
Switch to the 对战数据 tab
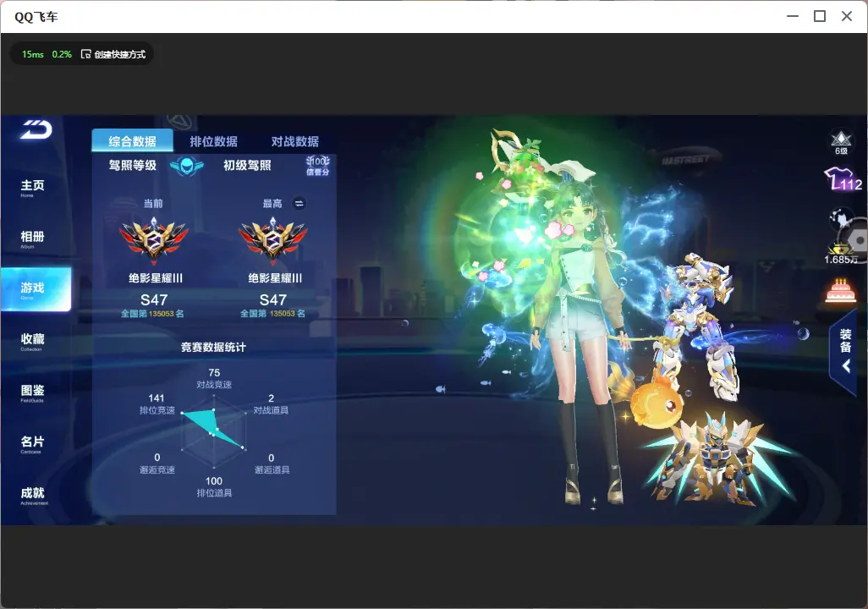coord(295,142)
